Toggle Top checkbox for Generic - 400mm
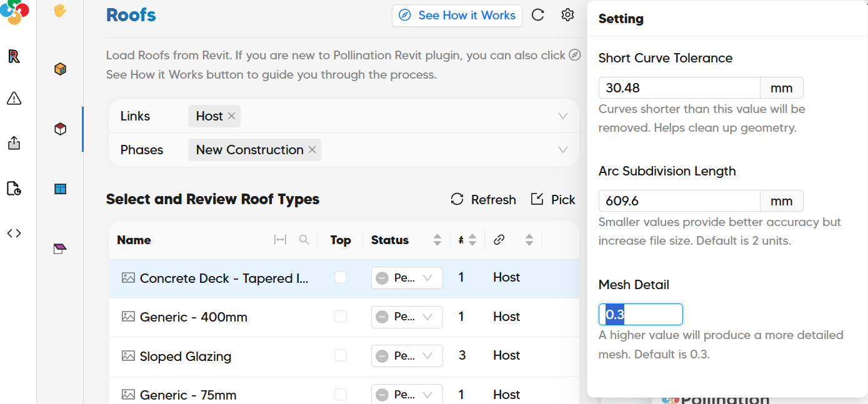This screenshot has height=404, width=868. (341, 317)
